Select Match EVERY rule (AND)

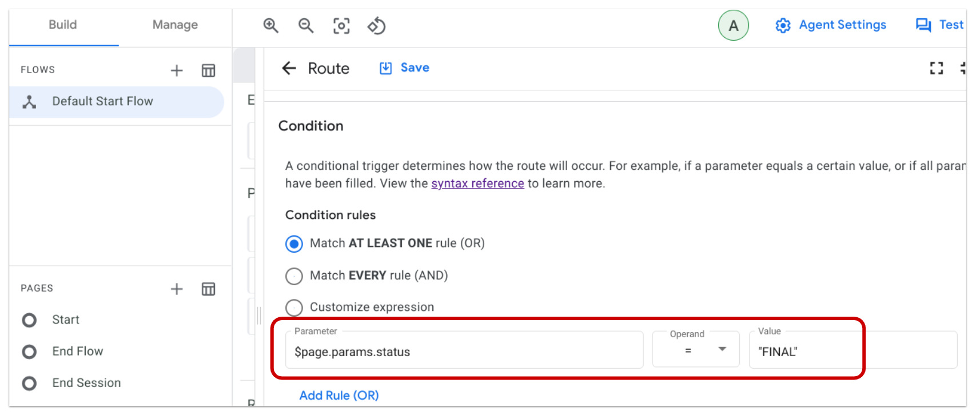(293, 276)
